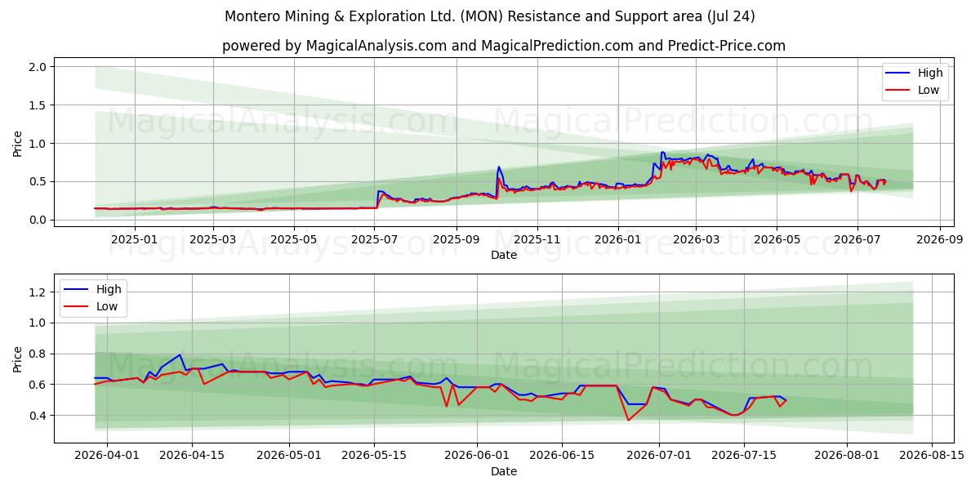Click the 2025-01 tick label on top chart
The image size is (980, 490).
(x=134, y=239)
